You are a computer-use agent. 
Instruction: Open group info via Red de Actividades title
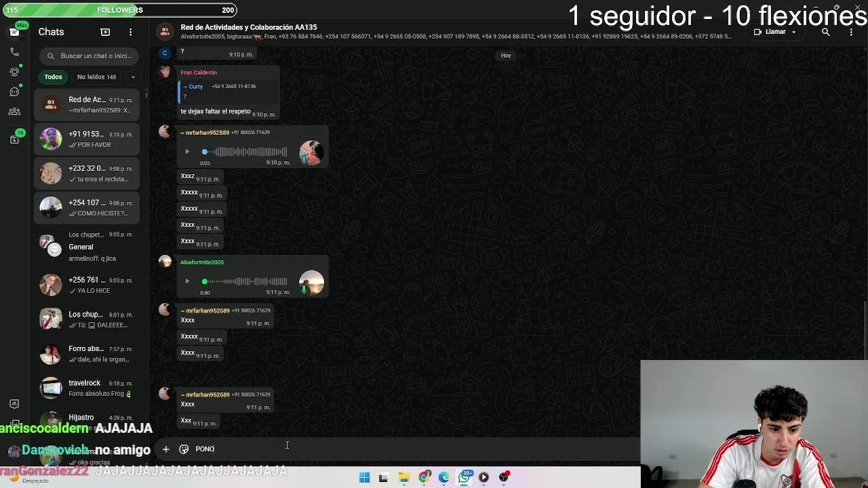[248, 27]
